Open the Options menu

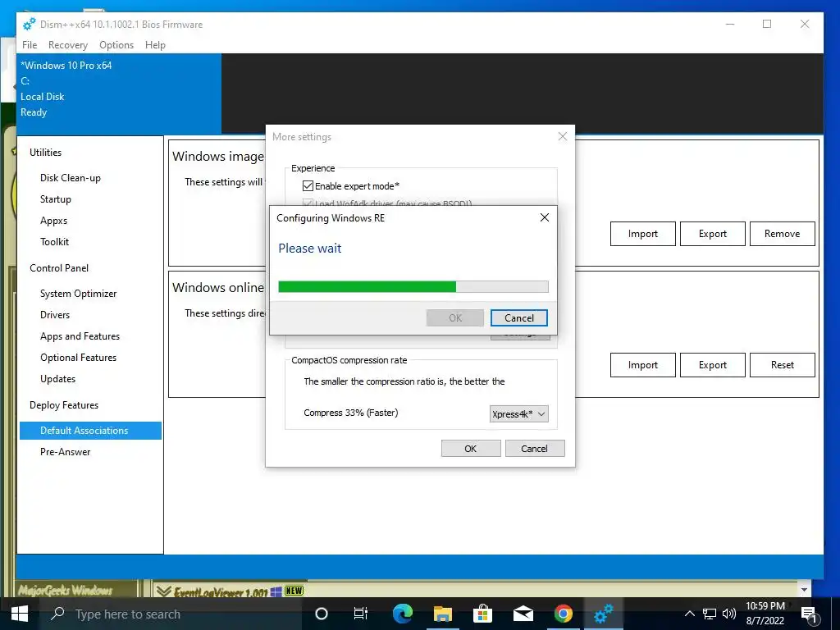click(x=116, y=45)
